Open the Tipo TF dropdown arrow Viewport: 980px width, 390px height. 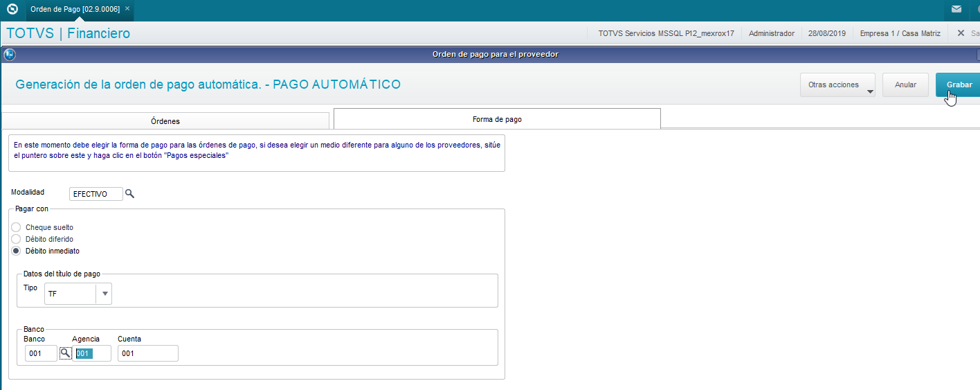(x=105, y=294)
